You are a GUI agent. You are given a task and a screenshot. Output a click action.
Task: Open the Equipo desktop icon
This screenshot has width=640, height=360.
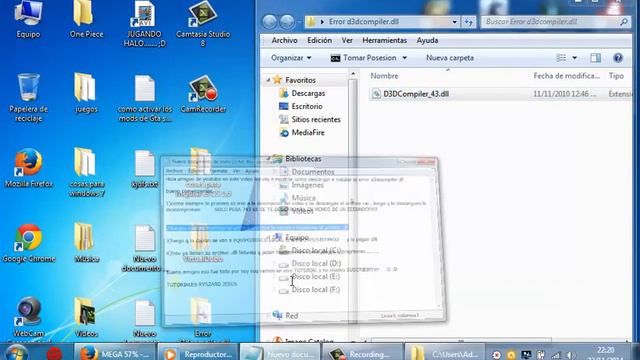[28, 20]
